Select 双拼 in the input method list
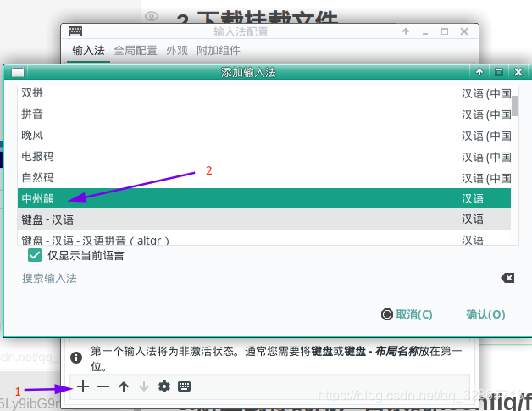The width and height of the screenshot is (532, 411). 264,93
